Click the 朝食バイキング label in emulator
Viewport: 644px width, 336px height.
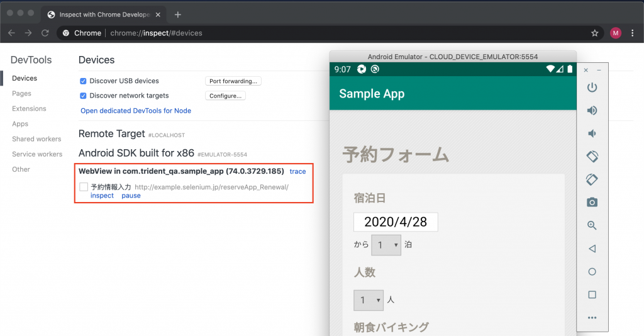(x=391, y=327)
